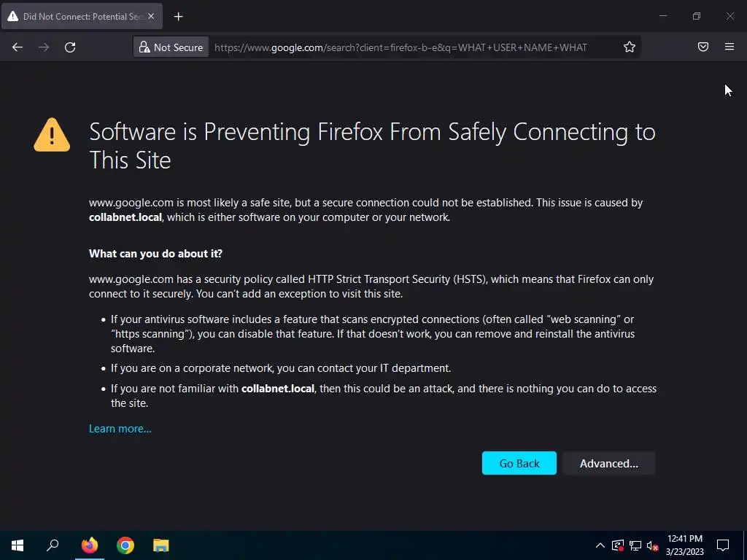Open File Explorer from taskbar
Viewport: 747px width, 560px height.
(x=161, y=545)
